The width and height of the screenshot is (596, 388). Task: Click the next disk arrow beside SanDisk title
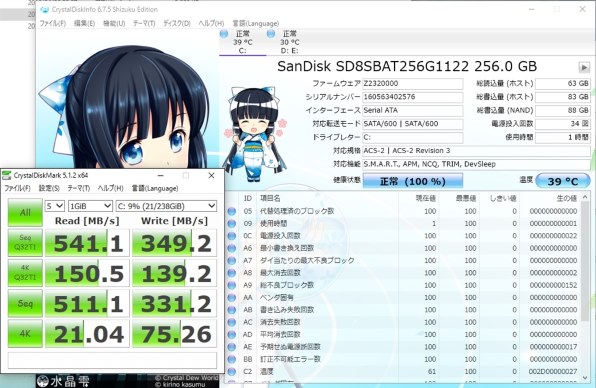584,67
